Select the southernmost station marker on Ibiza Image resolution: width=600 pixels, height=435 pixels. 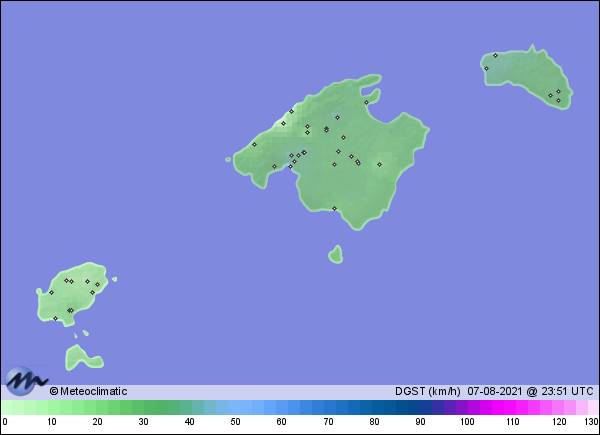[x=55, y=318]
